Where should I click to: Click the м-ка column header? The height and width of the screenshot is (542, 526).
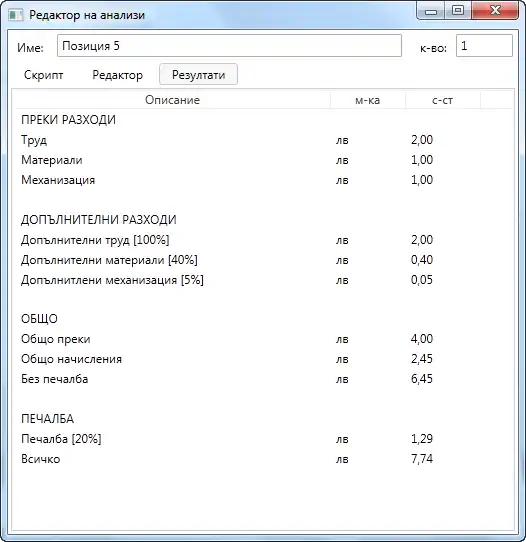coord(368,100)
